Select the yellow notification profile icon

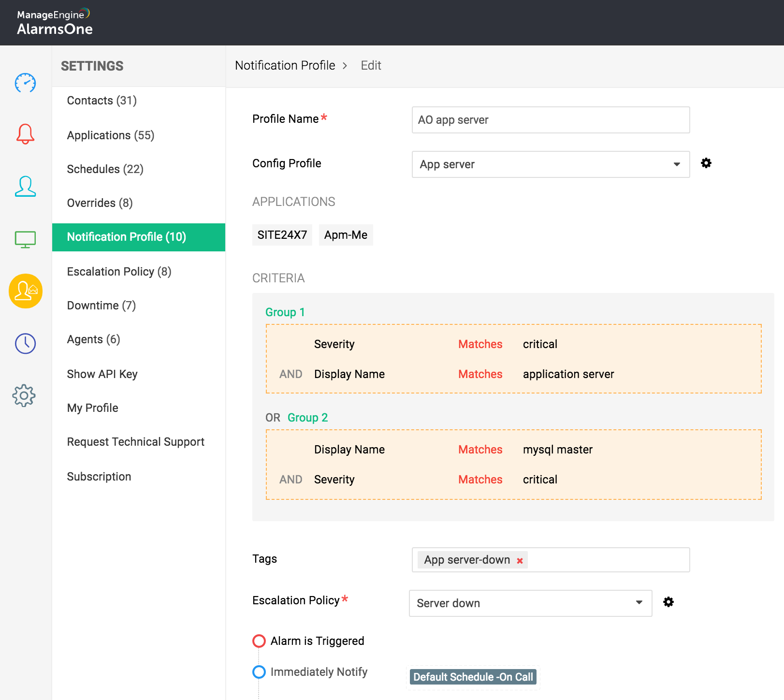coord(26,291)
